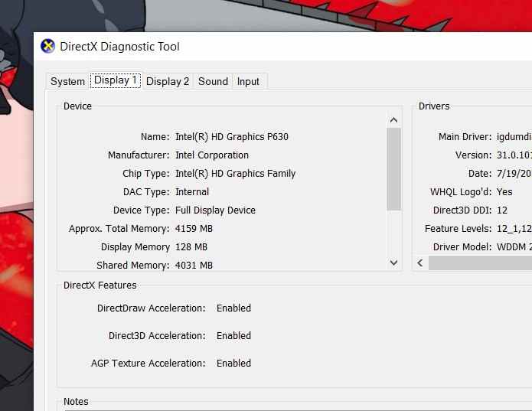Click the DirectDraw Acceleration Enabled status
This screenshot has width=532, height=411.
(233, 308)
